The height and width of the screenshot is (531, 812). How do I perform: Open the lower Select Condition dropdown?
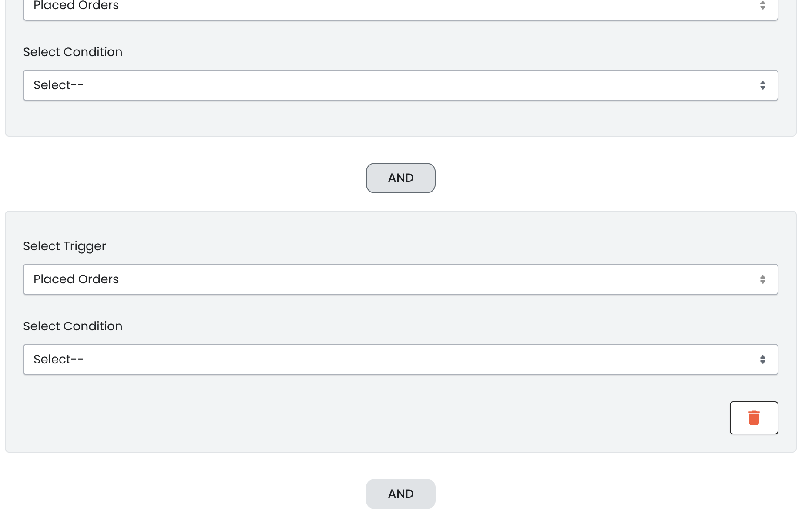click(x=392, y=360)
